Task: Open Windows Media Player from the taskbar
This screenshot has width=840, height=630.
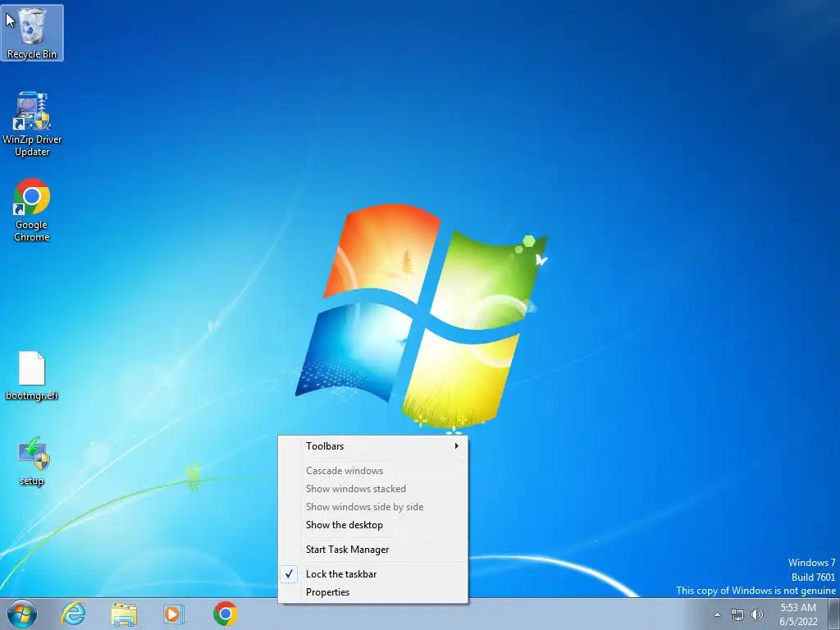Action: point(174,614)
